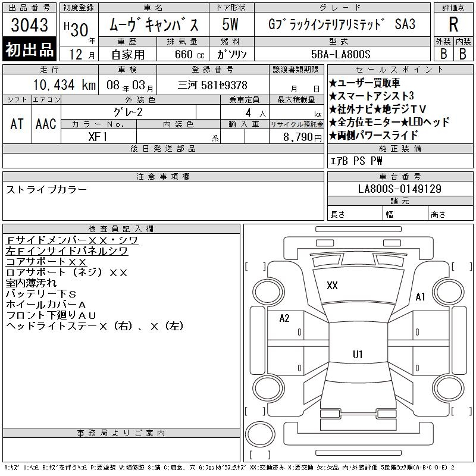Click inspector note ロアサポート(ネジ)XX

pyautogui.click(x=67, y=273)
